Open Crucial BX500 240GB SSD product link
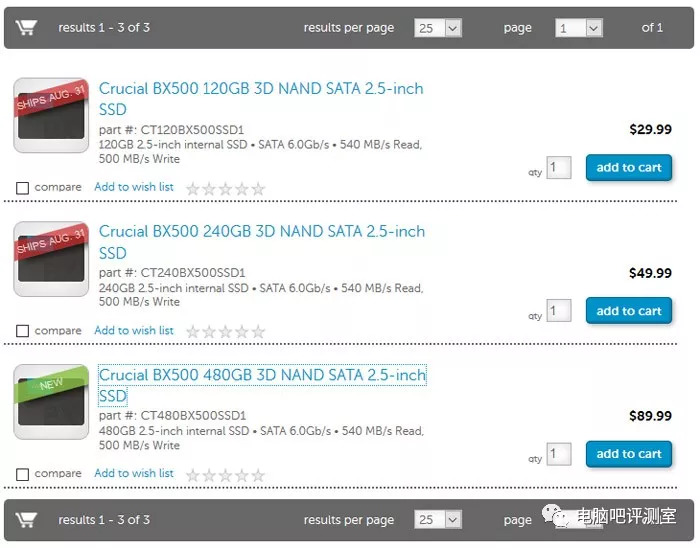Screen dimensions: 700x548 click(x=262, y=242)
